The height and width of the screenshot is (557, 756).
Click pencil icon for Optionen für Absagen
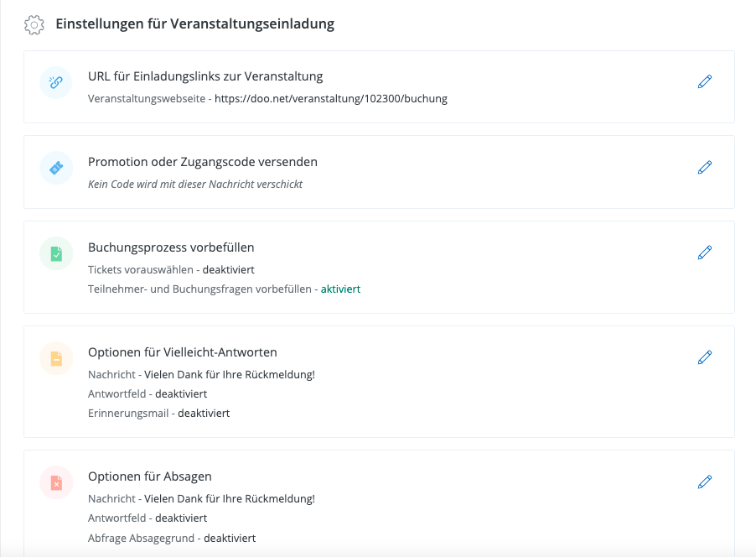[705, 482]
